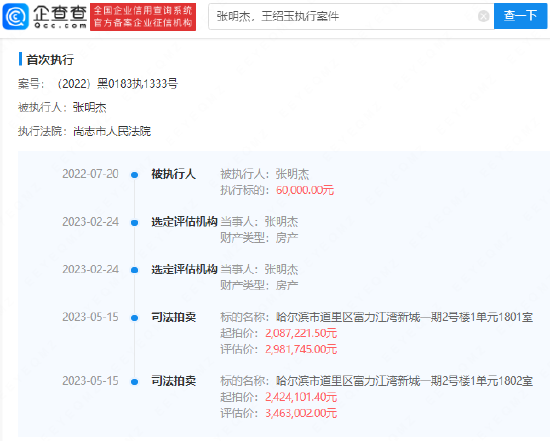550x441 pixels.
Task: Select the last 2023-05-15 timeline dot
Action: point(134,382)
